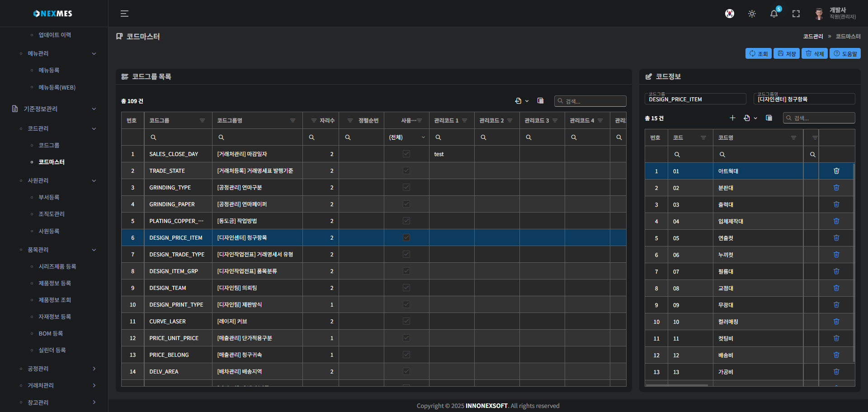Screen dimensions: 868x412
Task: Click the plus icon to add a code row
Action: [732, 118]
